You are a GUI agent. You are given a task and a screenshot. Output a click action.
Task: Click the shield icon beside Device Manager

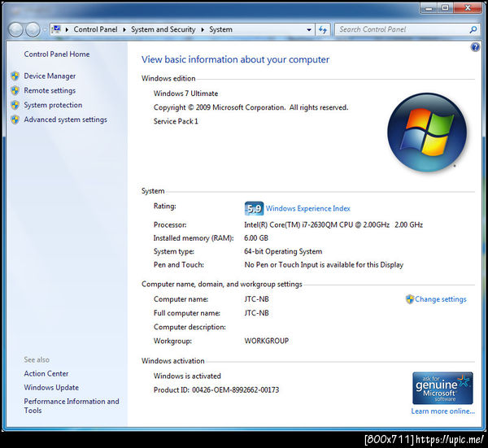tap(15, 76)
